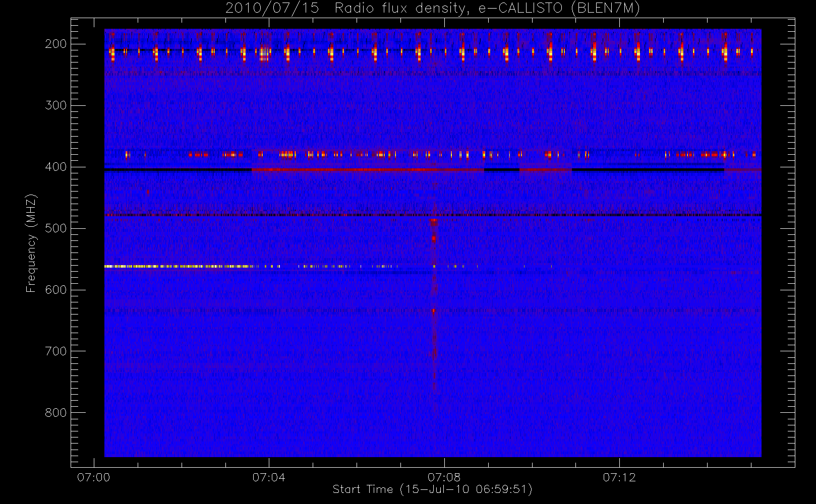816x504 pixels.
Task: Click the 'Frequency (MHZ)' vertical axis title
Action: coord(31,243)
